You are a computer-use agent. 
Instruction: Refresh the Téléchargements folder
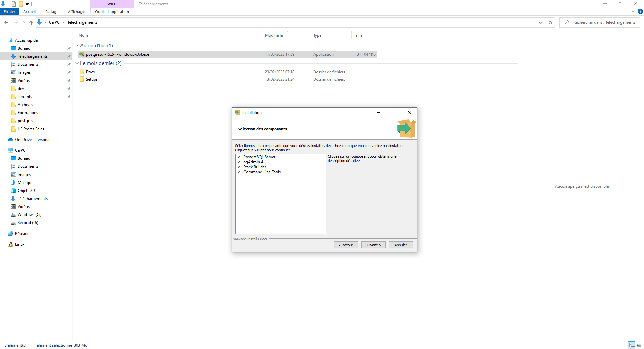(x=550, y=22)
